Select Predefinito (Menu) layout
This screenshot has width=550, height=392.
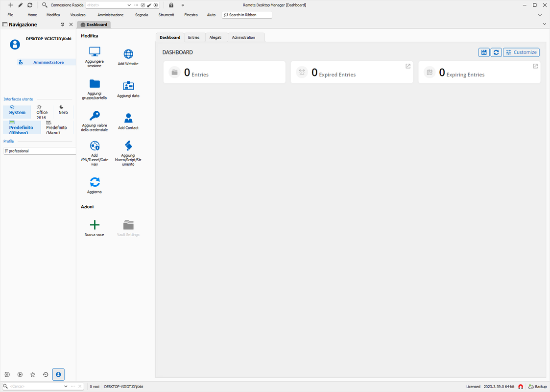[x=56, y=127]
